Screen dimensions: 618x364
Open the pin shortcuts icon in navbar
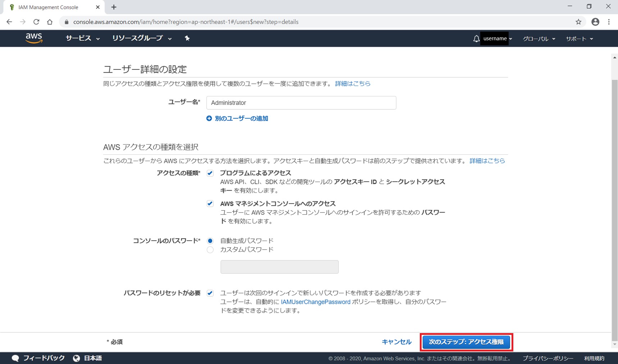[x=187, y=38]
